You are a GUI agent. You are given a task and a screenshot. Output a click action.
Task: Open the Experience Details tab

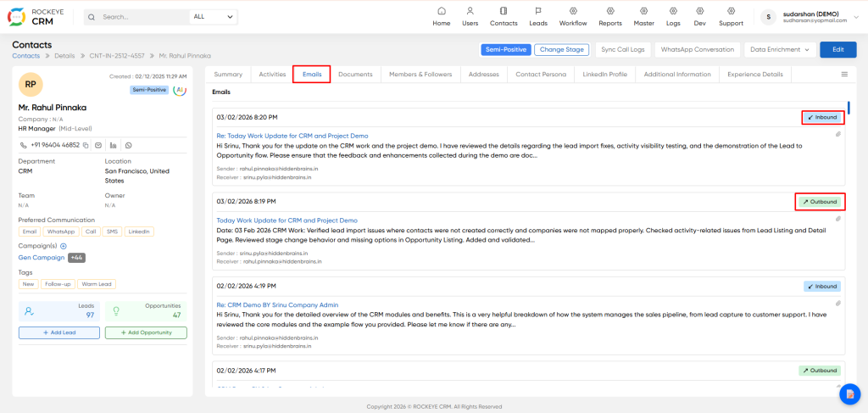[755, 74]
